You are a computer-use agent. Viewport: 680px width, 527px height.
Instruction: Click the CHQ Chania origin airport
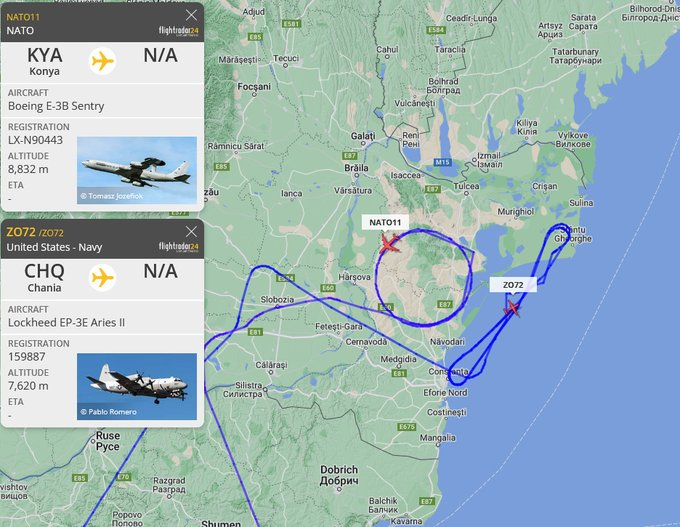point(44,278)
